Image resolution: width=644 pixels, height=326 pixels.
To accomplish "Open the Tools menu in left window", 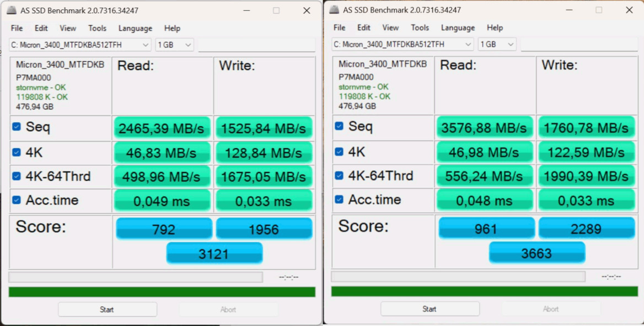I will click(x=98, y=28).
